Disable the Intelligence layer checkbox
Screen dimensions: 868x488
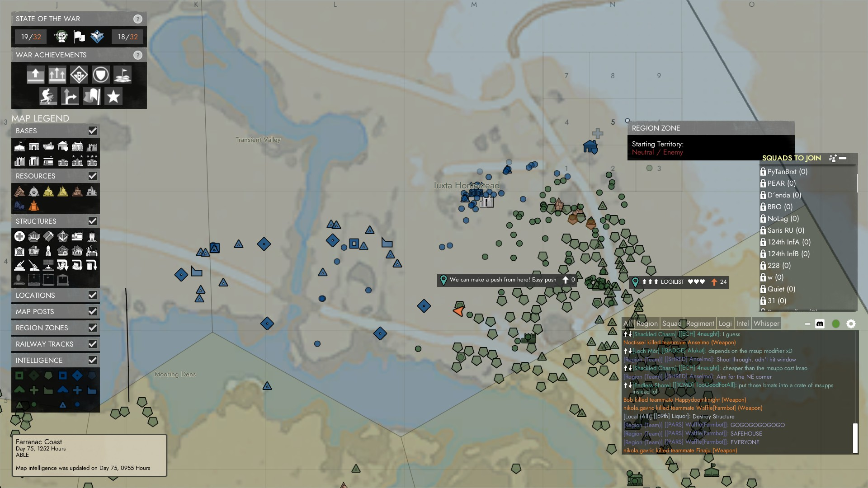click(x=93, y=360)
